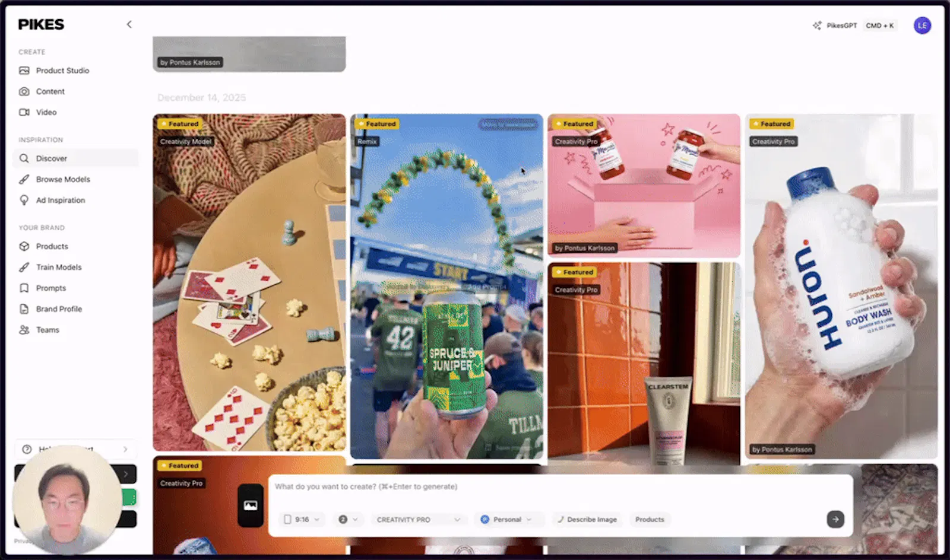950x560 pixels.
Task: Click the PikesGPT sparkle icon
Action: click(x=817, y=26)
